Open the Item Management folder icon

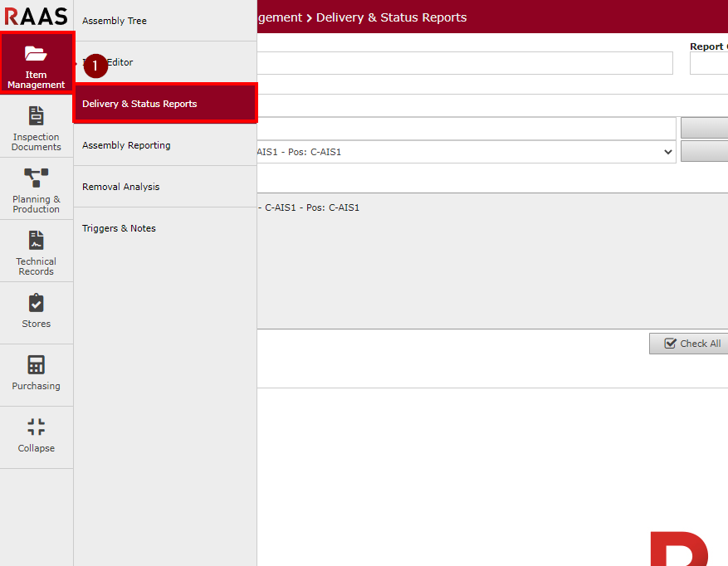pyautogui.click(x=36, y=54)
